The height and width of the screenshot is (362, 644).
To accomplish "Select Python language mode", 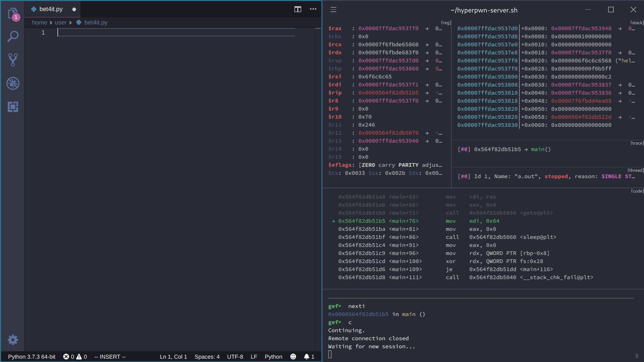I will [x=274, y=357].
